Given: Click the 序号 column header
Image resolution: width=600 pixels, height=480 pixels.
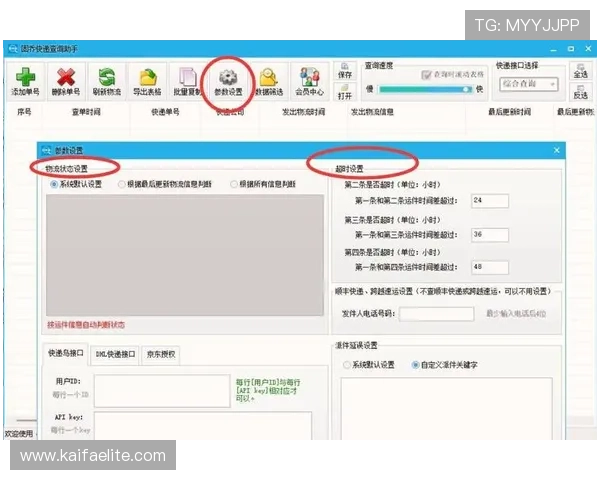Looking at the screenshot, I should click(x=24, y=112).
